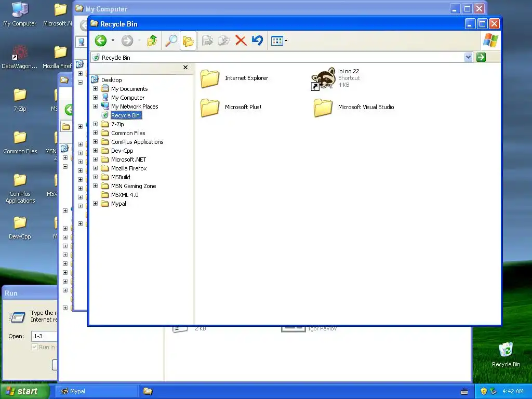
Task: Click ComPlus Applications desktop folder
Action: coord(20,188)
